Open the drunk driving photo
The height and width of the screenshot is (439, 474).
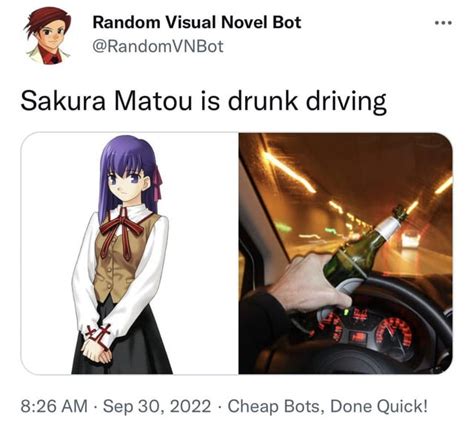tap(346, 253)
